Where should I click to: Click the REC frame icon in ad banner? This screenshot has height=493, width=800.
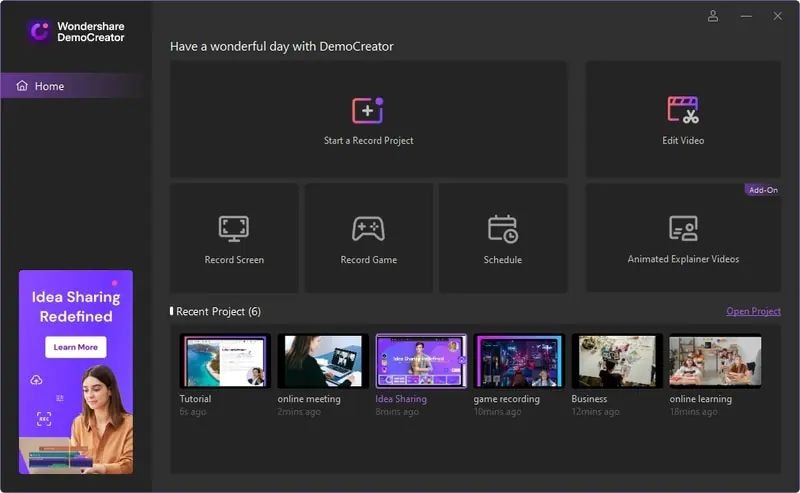click(x=44, y=419)
